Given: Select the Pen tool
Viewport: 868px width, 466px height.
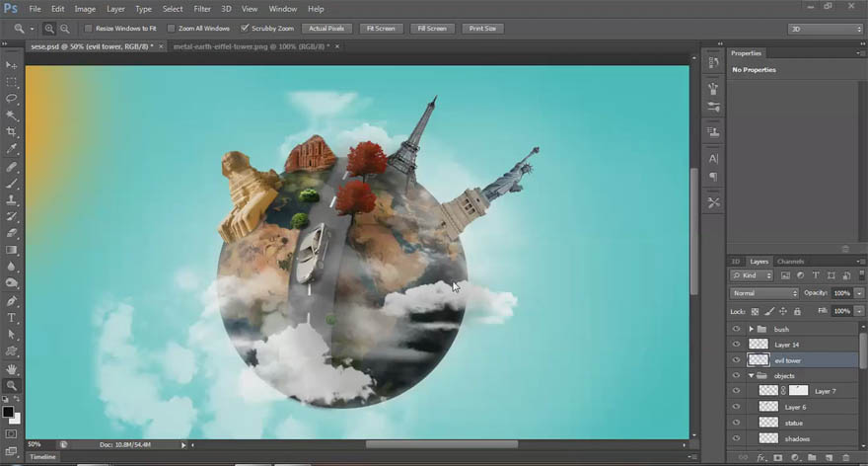Looking at the screenshot, I should 11,301.
